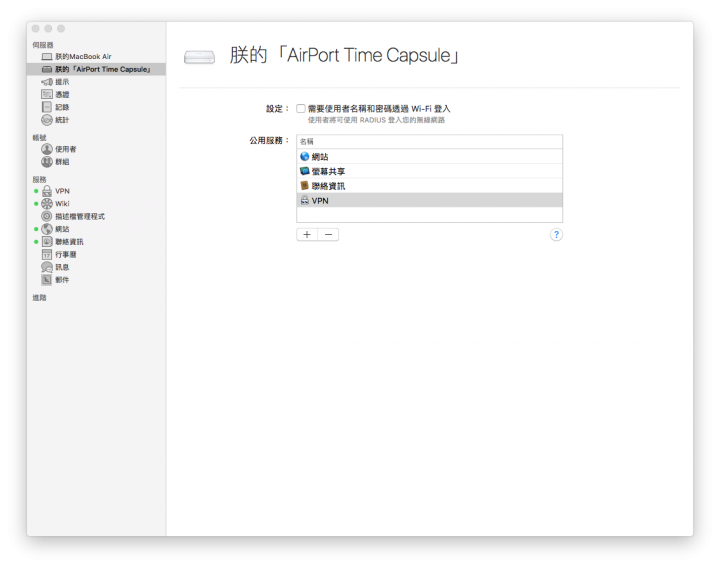The width and height of the screenshot is (720, 568).
Task: Open 群組 groups account section
Action: tap(55, 162)
